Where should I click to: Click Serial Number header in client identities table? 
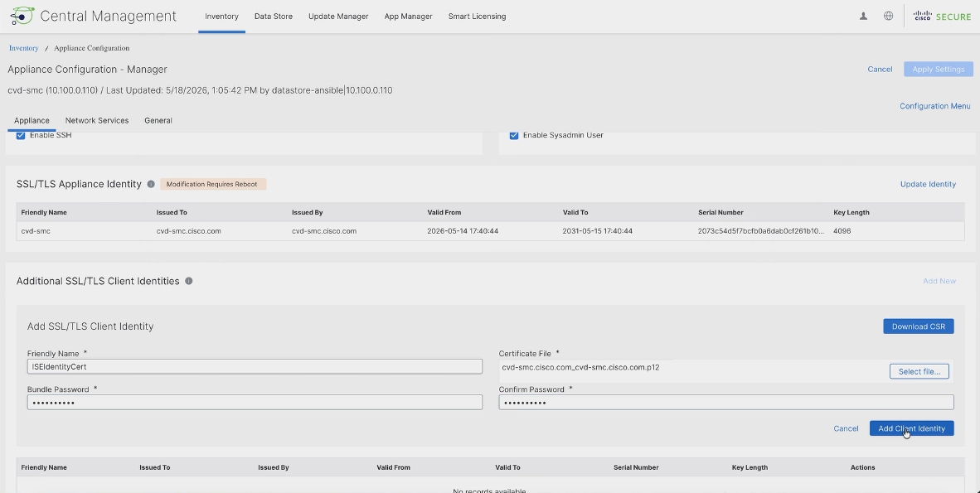point(636,467)
